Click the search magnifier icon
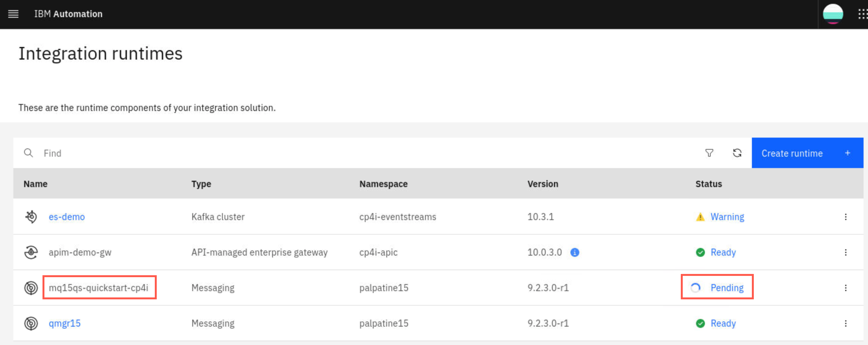 [x=29, y=153]
